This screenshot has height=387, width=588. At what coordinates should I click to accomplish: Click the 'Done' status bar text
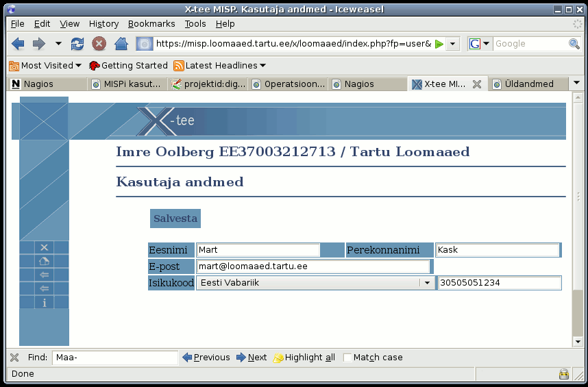(x=23, y=374)
